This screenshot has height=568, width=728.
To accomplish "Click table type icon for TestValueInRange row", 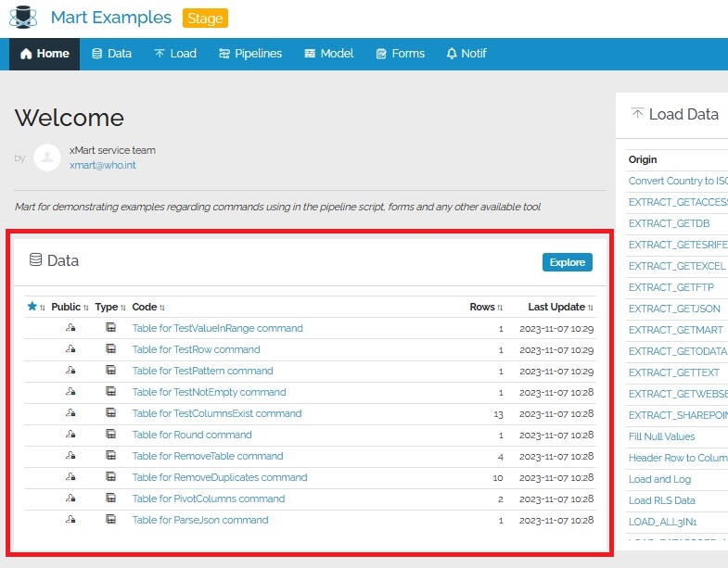I will tap(111, 328).
